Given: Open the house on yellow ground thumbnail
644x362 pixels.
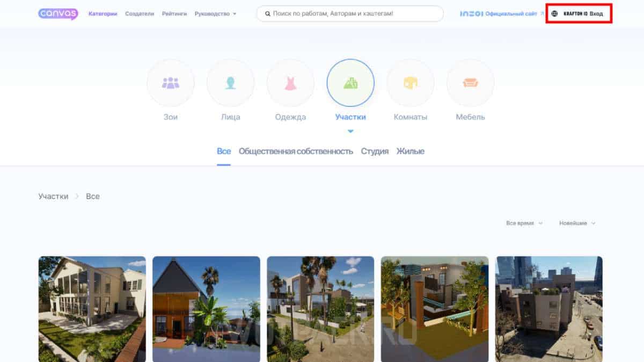Looking at the screenshot, I should [435, 309].
